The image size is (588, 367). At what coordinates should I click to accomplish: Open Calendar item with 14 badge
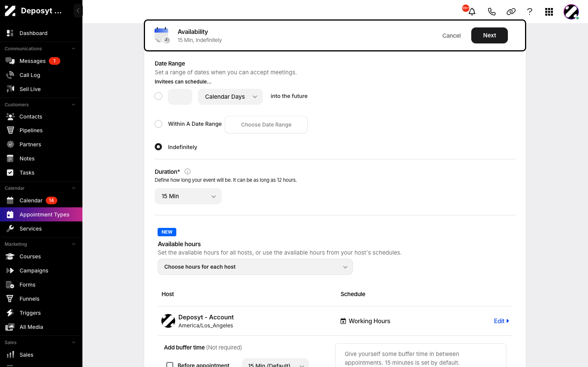(41, 200)
